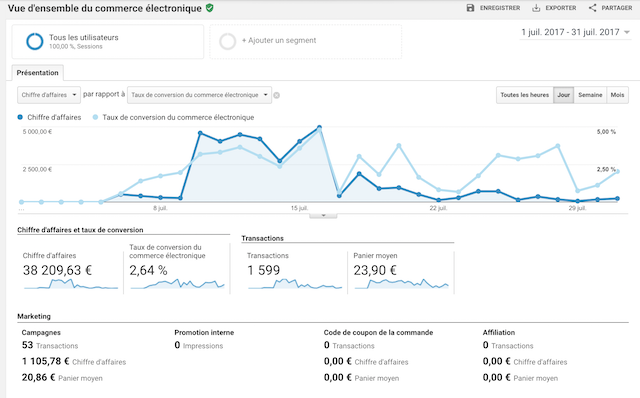This screenshot has width=640, height=398.
Task: Click the Enregistrer save icon
Action: tap(471, 8)
